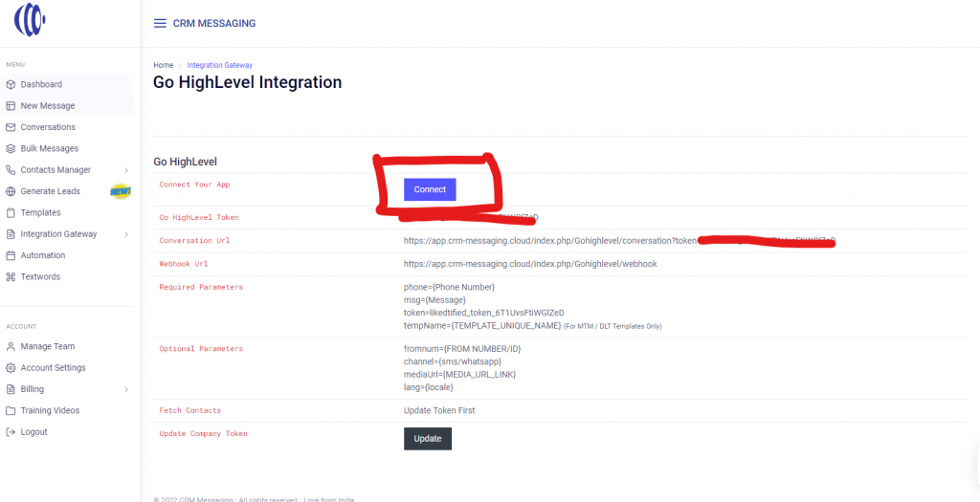Image resolution: width=980 pixels, height=502 pixels.
Task: Click the CRM MESSAGING header title
Action: 214,24
